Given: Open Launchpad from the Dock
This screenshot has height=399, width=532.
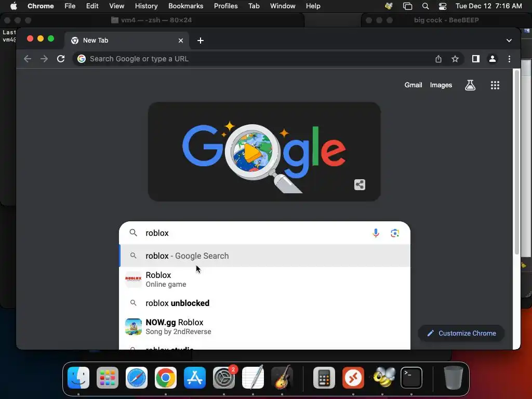Looking at the screenshot, I should (x=108, y=378).
